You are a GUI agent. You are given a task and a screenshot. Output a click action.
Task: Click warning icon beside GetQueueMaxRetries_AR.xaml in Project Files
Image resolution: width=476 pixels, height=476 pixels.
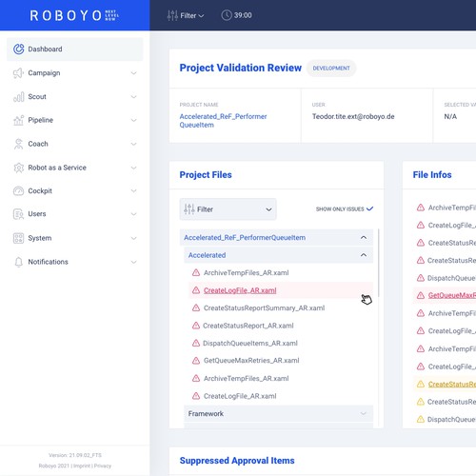tap(196, 361)
